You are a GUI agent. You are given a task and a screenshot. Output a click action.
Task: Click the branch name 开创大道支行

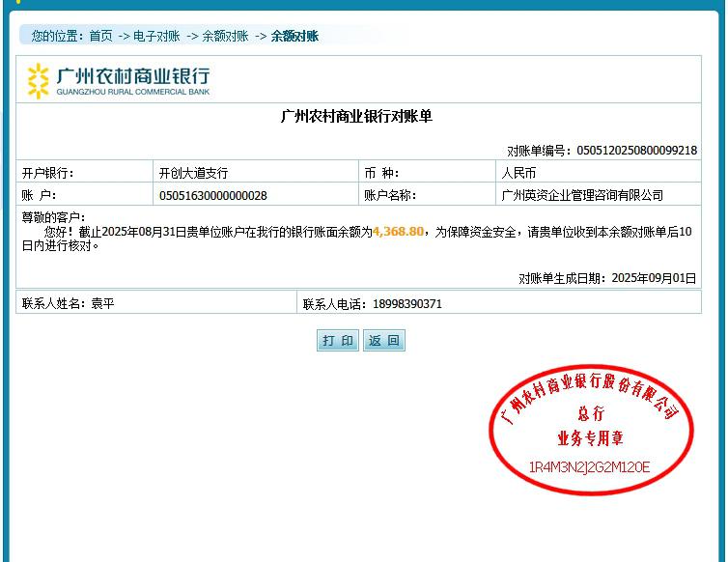pyautogui.click(x=194, y=174)
